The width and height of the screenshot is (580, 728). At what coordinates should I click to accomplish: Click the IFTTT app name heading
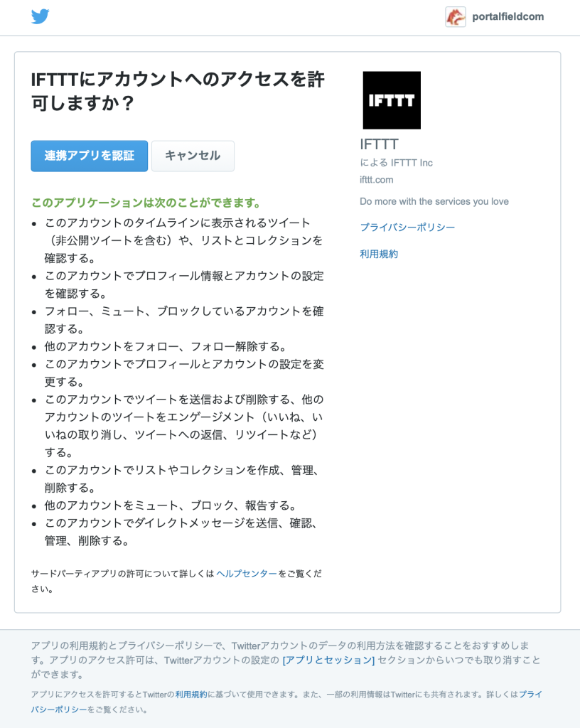coord(379,144)
